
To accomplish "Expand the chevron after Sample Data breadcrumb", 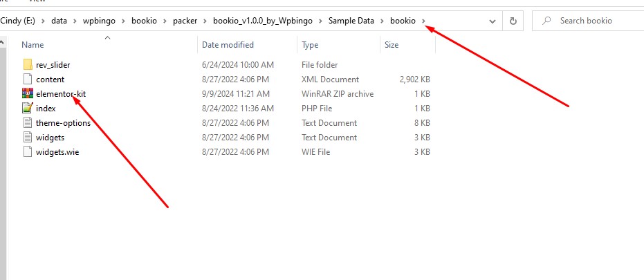I will (383, 21).
